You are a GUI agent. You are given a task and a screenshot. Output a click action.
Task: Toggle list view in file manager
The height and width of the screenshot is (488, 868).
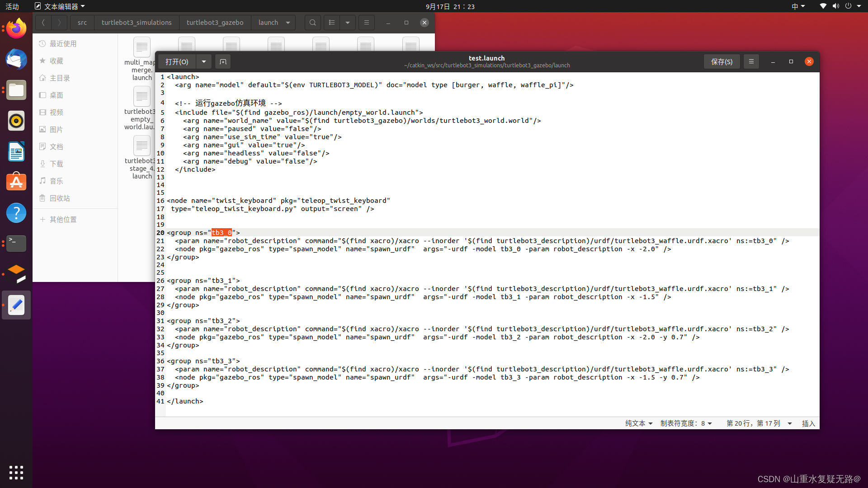click(x=332, y=23)
